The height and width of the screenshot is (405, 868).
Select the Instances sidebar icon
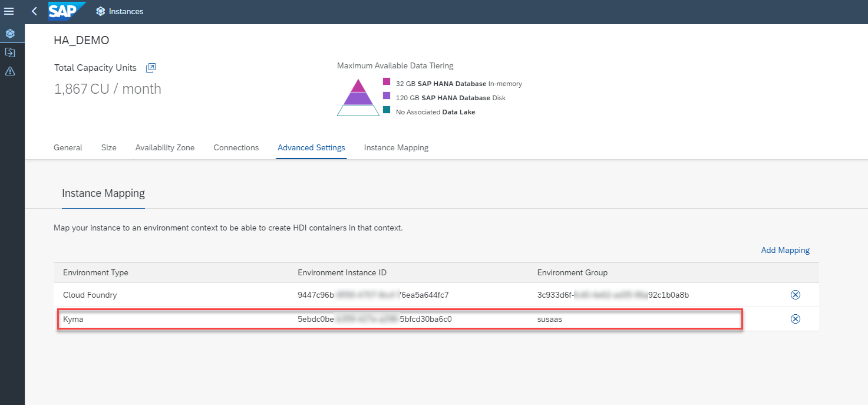click(x=10, y=34)
